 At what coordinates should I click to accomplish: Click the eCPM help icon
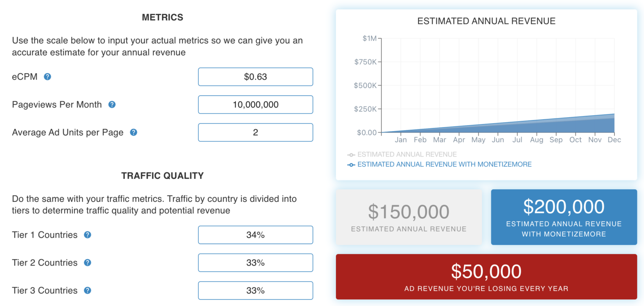click(x=47, y=77)
